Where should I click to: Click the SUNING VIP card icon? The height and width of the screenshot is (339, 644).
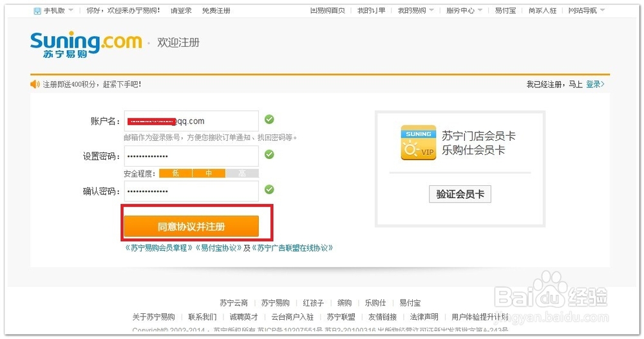[x=418, y=142]
